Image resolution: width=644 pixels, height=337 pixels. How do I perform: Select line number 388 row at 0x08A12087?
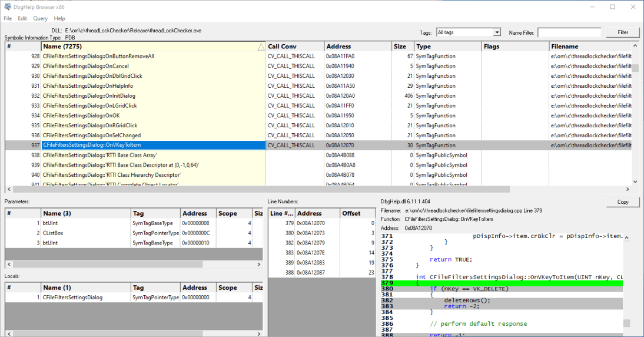[321, 272]
